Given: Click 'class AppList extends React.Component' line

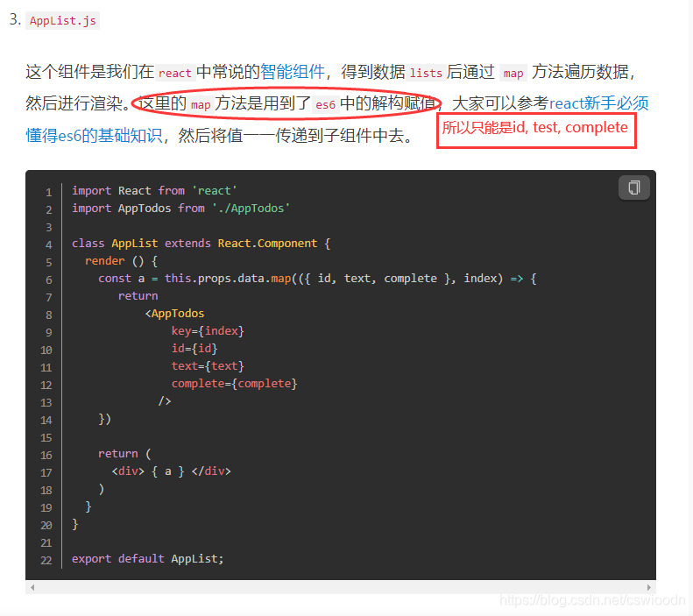Looking at the screenshot, I should coord(202,243).
